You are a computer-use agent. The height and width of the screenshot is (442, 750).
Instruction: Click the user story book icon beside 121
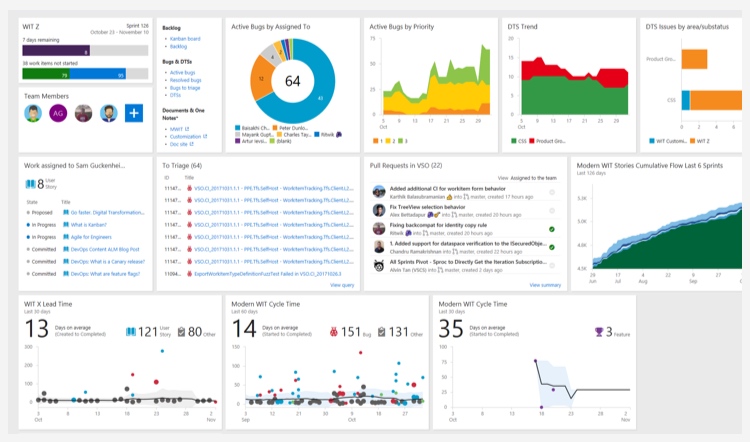pos(131,332)
